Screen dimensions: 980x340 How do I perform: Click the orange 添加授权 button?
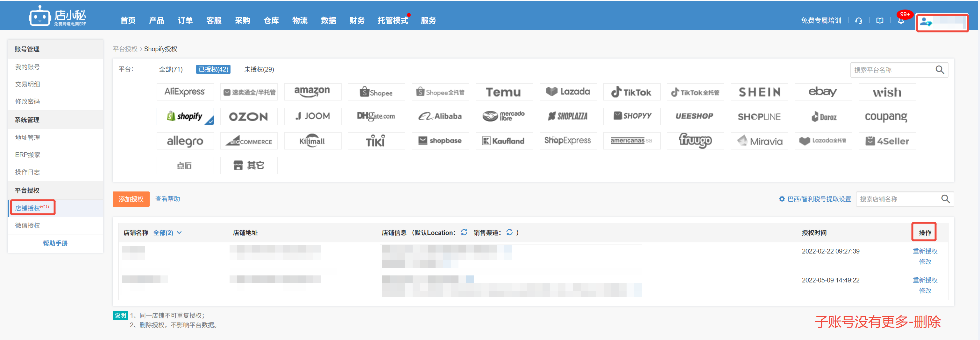[x=131, y=199]
